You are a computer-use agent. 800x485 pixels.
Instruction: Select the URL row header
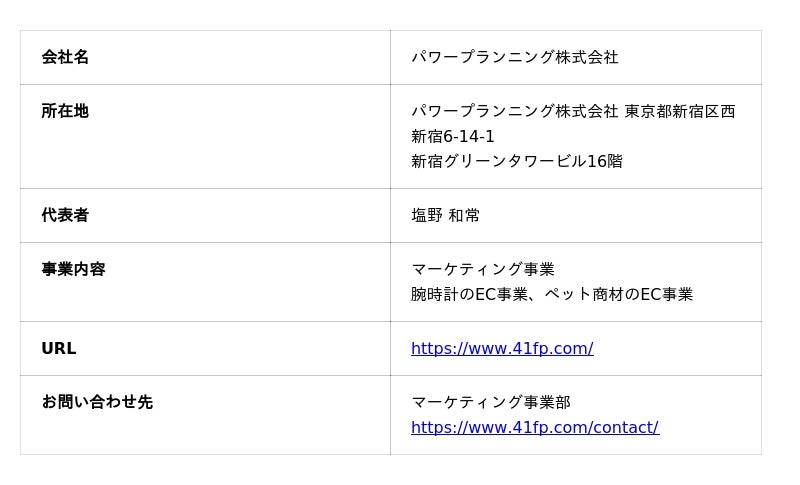click(58, 349)
